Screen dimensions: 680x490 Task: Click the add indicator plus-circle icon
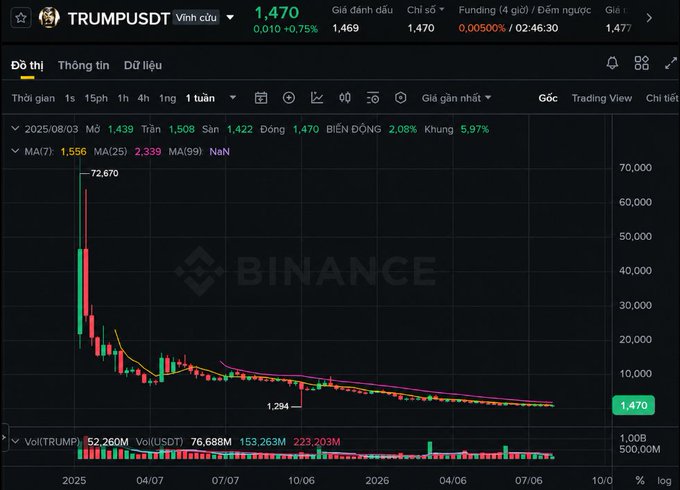288,98
